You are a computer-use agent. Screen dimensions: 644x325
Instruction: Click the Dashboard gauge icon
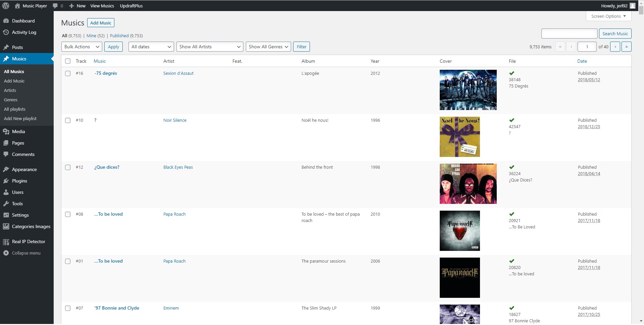6,21
